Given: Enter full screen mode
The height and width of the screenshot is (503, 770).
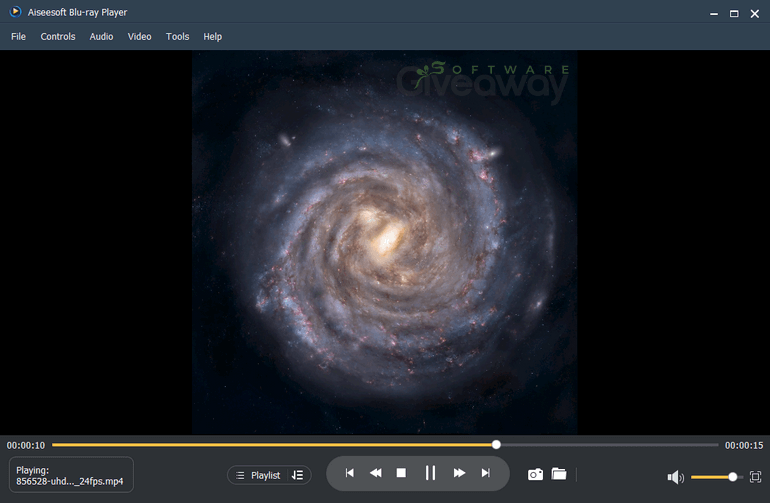Looking at the screenshot, I should 755,476.
